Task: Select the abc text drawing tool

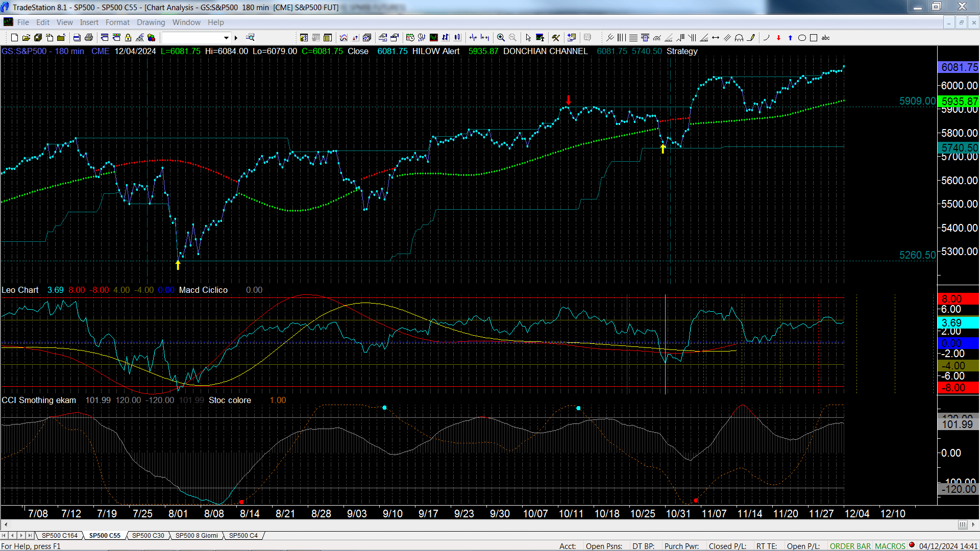Action: 826,38
